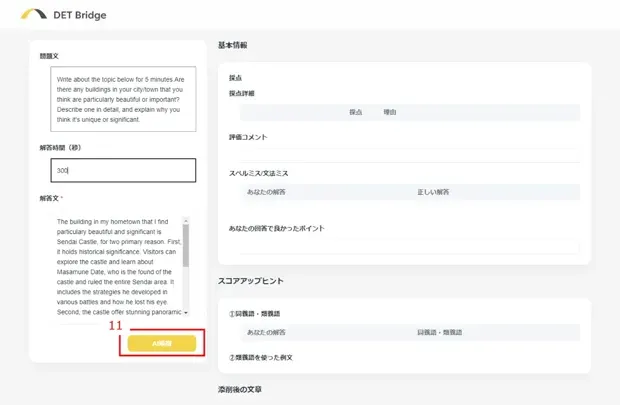Click the 採点詳細 label
The height and width of the screenshot is (405, 620).
point(242,93)
